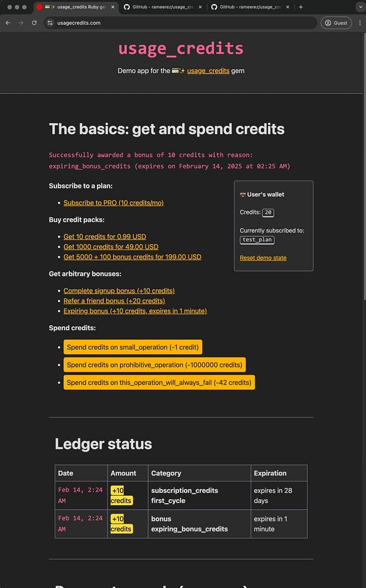
Task: Click the browser forward arrow
Action: pos(21,23)
